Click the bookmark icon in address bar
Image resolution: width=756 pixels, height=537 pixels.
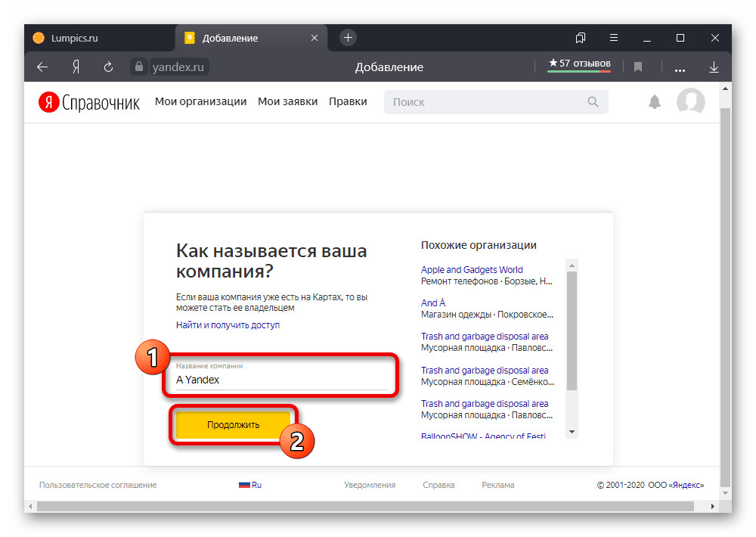coord(638,67)
